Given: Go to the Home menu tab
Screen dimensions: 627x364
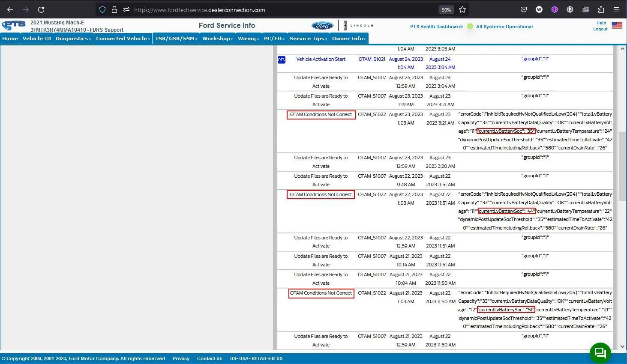Looking at the screenshot, I should pos(10,39).
